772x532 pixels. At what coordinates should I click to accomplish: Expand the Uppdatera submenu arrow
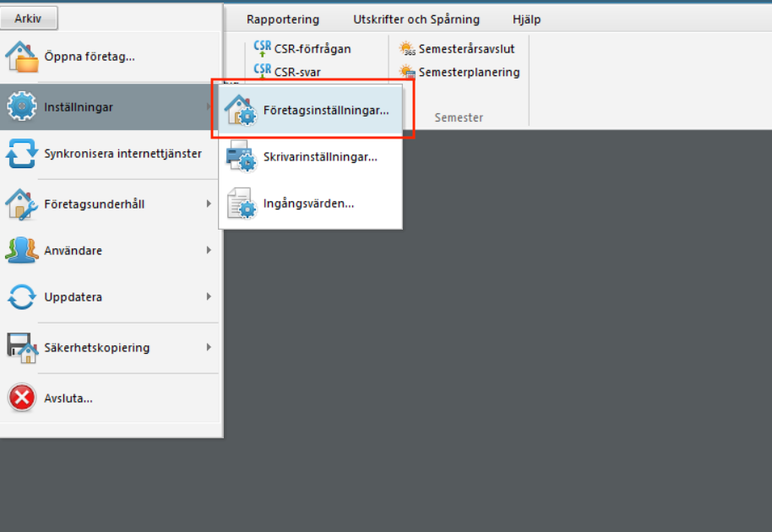click(x=209, y=297)
